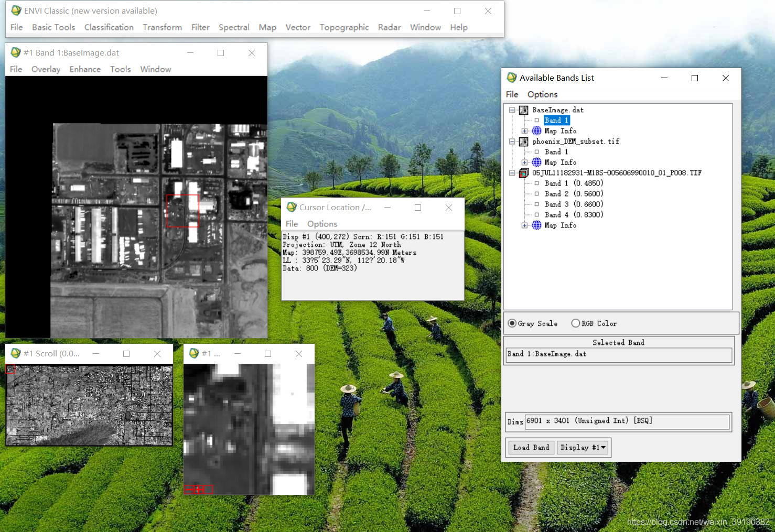The height and width of the screenshot is (532, 775).
Task: Click the middle red zoom control in the Zoom window
Action: click(199, 490)
